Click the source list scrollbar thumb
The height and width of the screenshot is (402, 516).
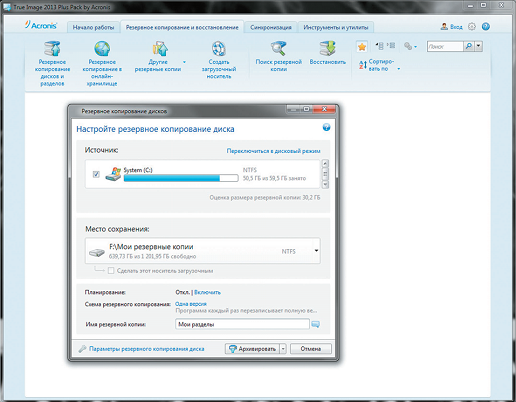coord(325,174)
